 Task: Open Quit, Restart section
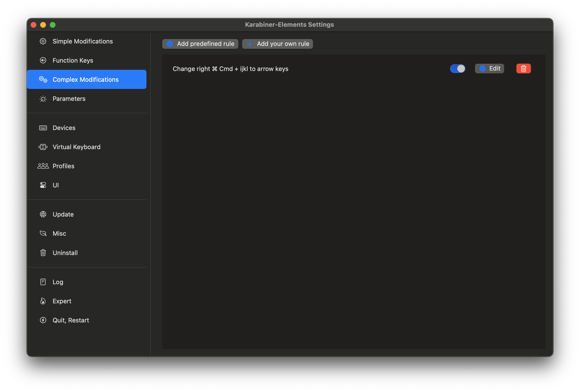tap(71, 320)
